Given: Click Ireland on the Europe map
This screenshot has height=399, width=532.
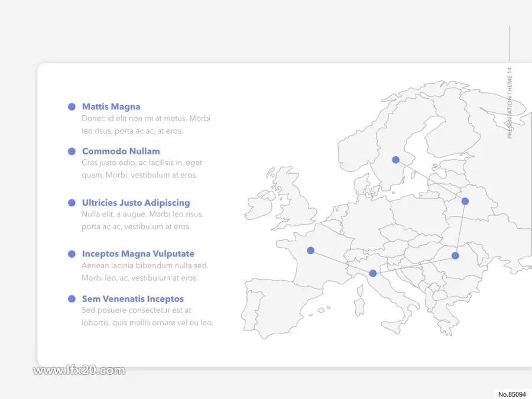Looking at the screenshot, I should pyautogui.click(x=259, y=205).
